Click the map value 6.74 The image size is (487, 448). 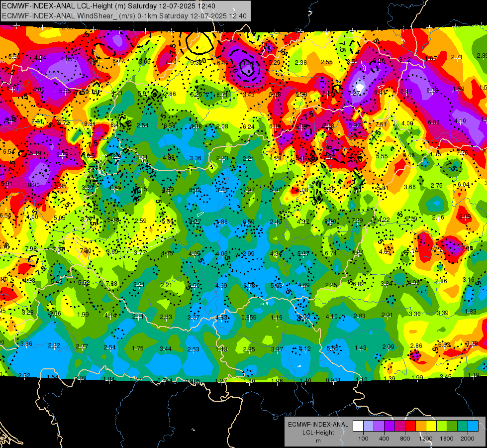click(x=330, y=253)
